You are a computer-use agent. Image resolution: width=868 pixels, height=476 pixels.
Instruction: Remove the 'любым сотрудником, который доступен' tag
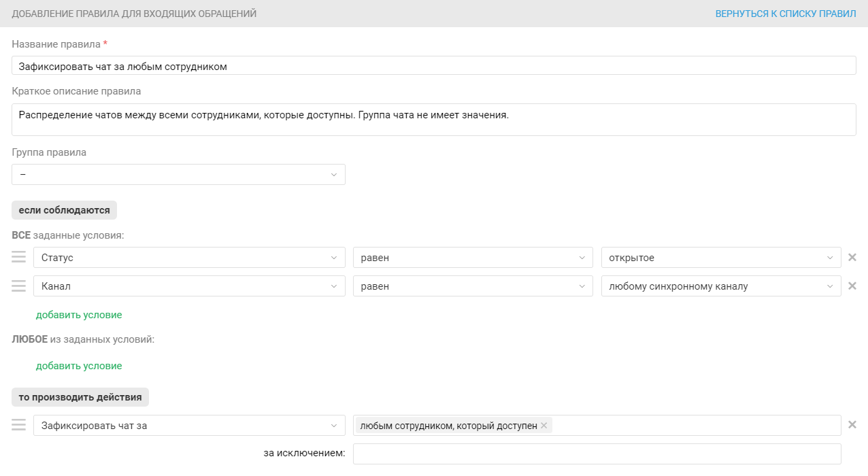[x=544, y=426]
